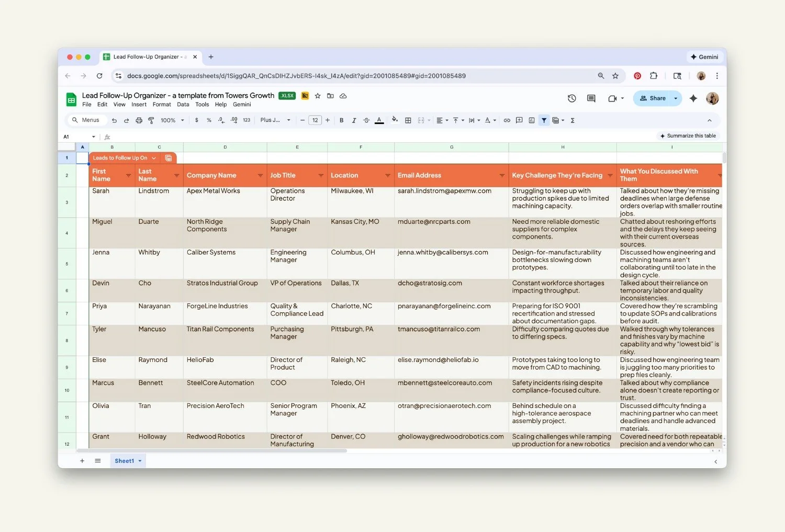Image resolution: width=785 pixels, height=532 pixels.
Task: Increase decimal places
Action: click(x=234, y=120)
